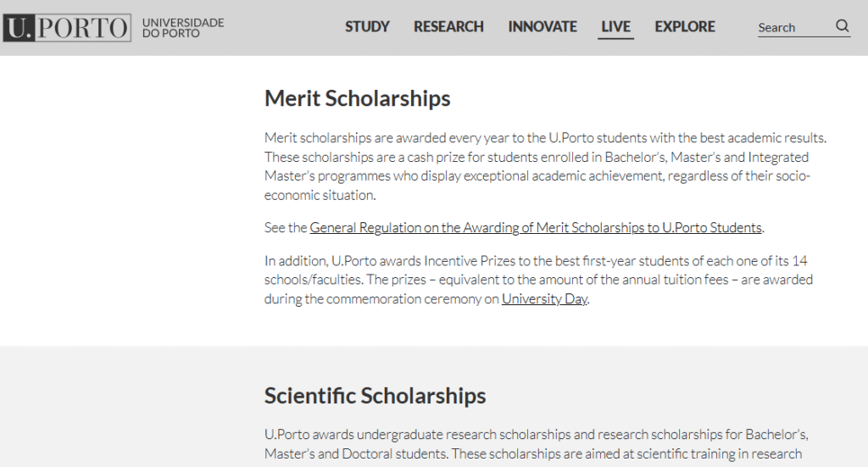Open the RESEARCH menu
Screen dimensions: 868x467
(x=448, y=26)
